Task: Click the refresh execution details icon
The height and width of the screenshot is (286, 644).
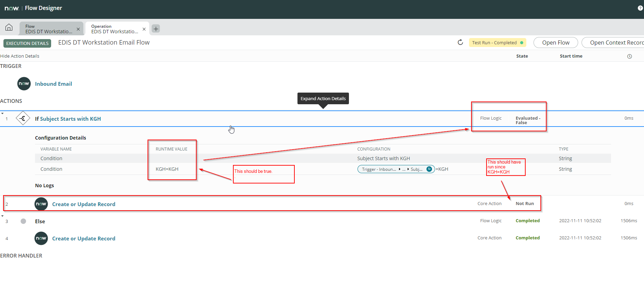Action: [460, 43]
